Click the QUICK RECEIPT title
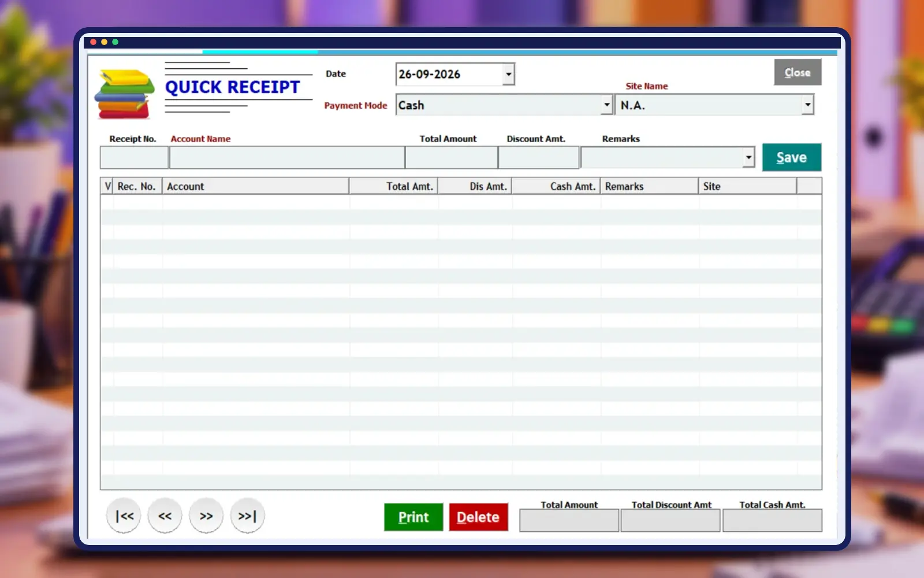 (233, 87)
